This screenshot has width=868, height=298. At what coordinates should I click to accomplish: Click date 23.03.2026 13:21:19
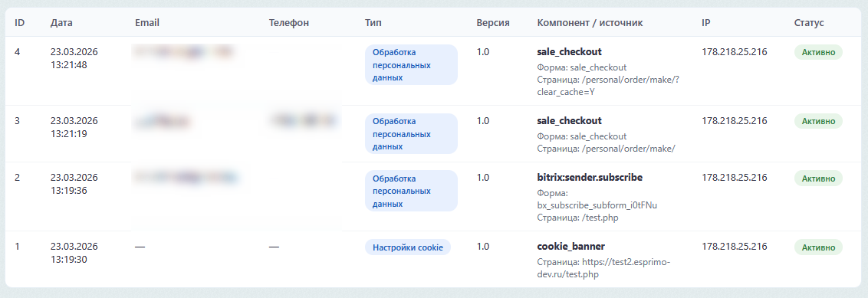coord(74,127)
